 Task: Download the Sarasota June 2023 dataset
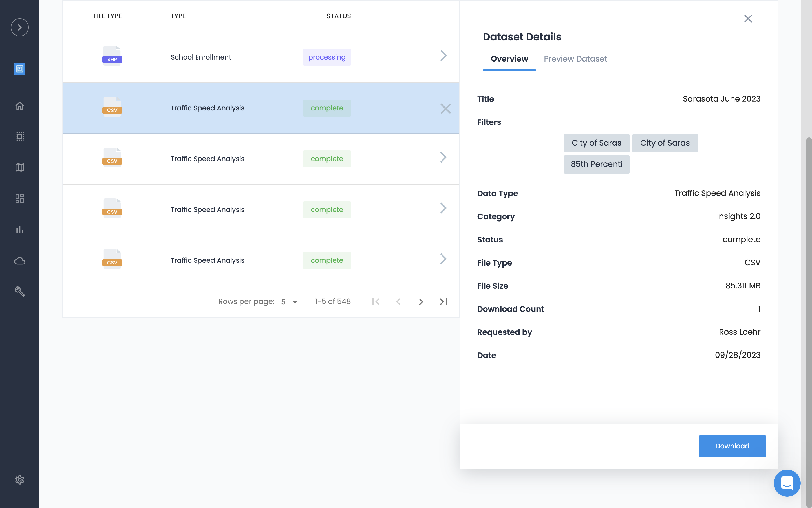tap(732, 446)
